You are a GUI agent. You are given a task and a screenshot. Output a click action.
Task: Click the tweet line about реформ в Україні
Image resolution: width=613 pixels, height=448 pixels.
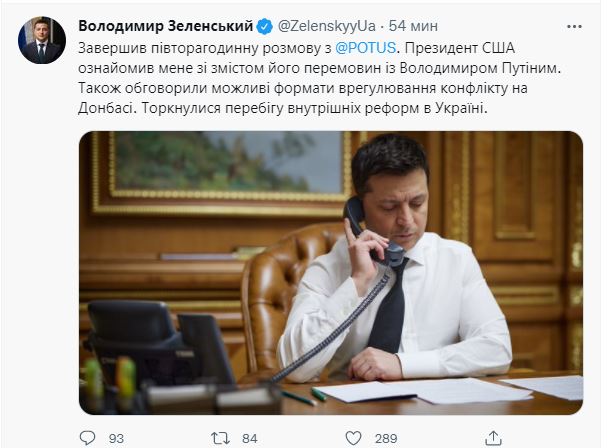(x=283, y=108)
